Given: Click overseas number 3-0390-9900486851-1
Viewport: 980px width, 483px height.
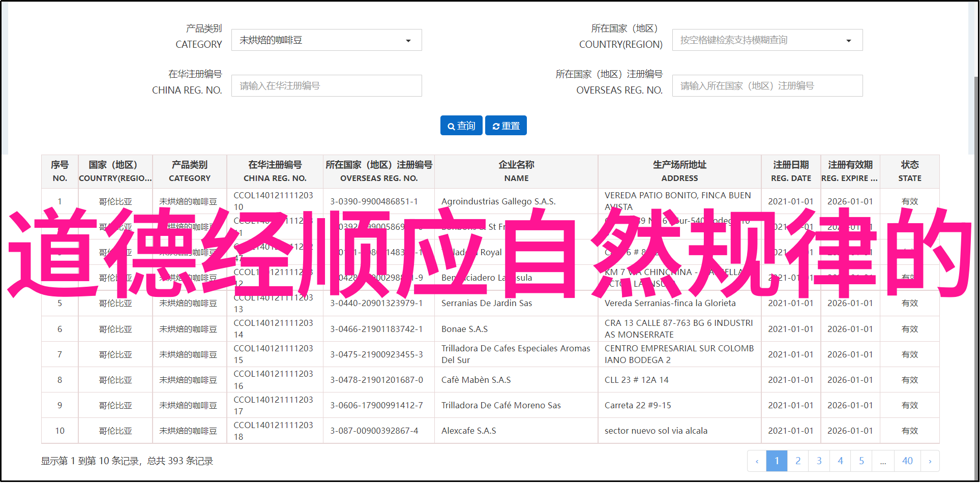Looking at the screenshot, I should pyautogui.click(x=374, y=201).
